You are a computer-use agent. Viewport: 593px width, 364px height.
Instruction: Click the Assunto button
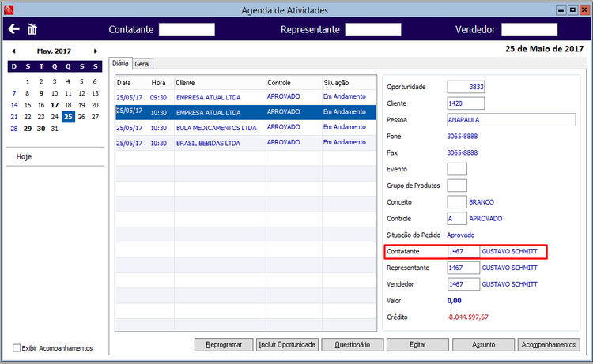point(483,344)
